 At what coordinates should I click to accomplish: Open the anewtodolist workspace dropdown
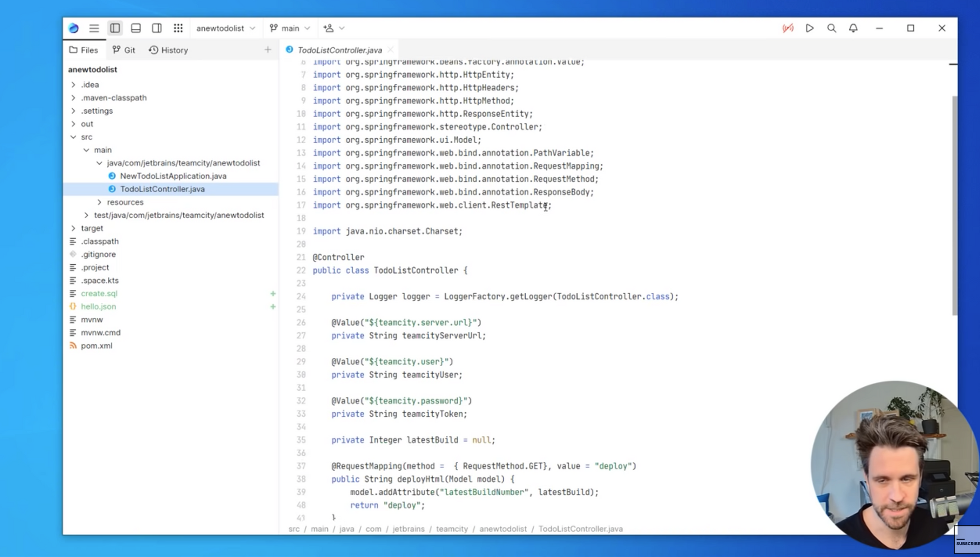point(226,28)
